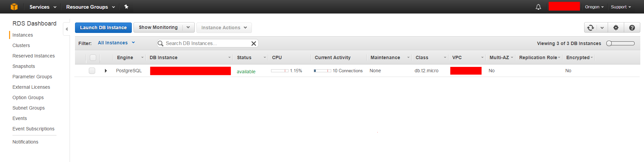Expand the PostgreSQL instance row details
The height and width of the screenshot is (162, 644).
tap(106, 71)
